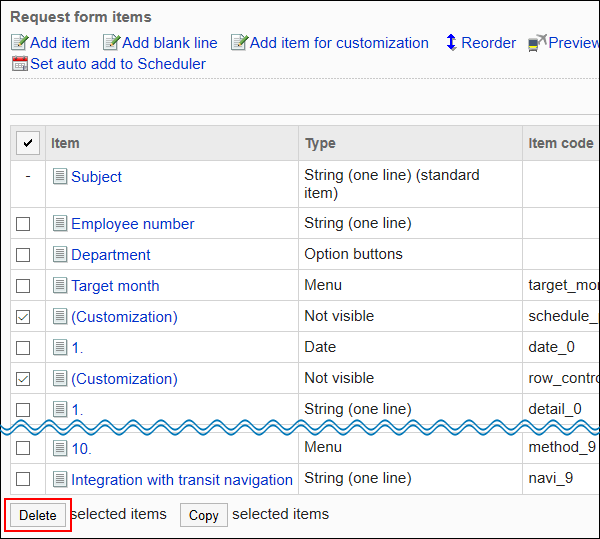Click the document icon beside Subject
This screenshot has height=539, width=600.
tap(60, 176)
